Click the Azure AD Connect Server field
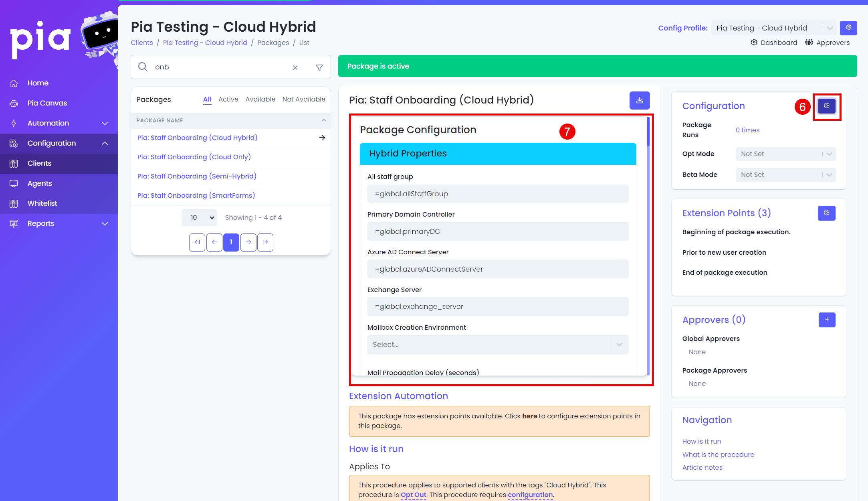 point(498,269)
